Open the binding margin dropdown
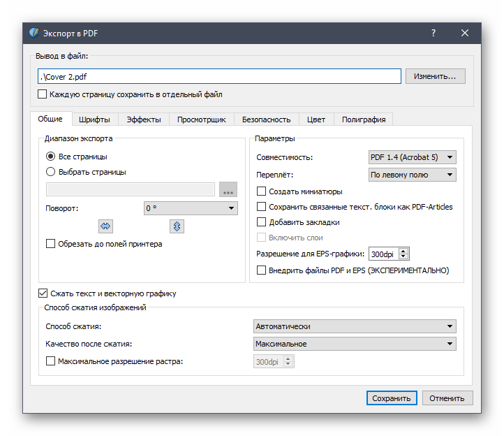 coord(412,175)
